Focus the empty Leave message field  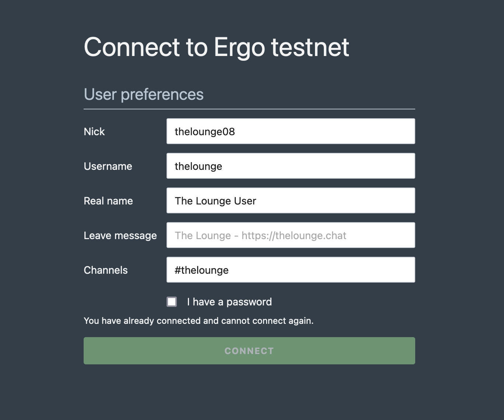pyautogui.click(x=291, y=235)
